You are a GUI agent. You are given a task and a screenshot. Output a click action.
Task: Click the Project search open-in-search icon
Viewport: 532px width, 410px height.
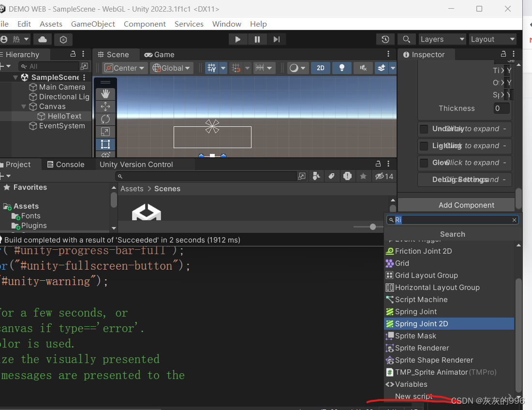point(302,176)
